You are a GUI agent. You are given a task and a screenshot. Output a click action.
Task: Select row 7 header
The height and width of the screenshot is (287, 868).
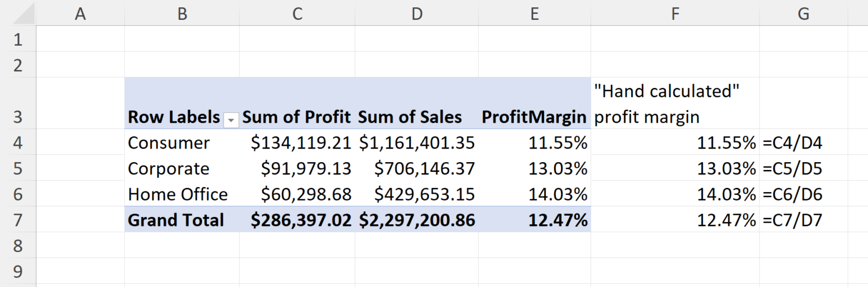pos(18,220)
